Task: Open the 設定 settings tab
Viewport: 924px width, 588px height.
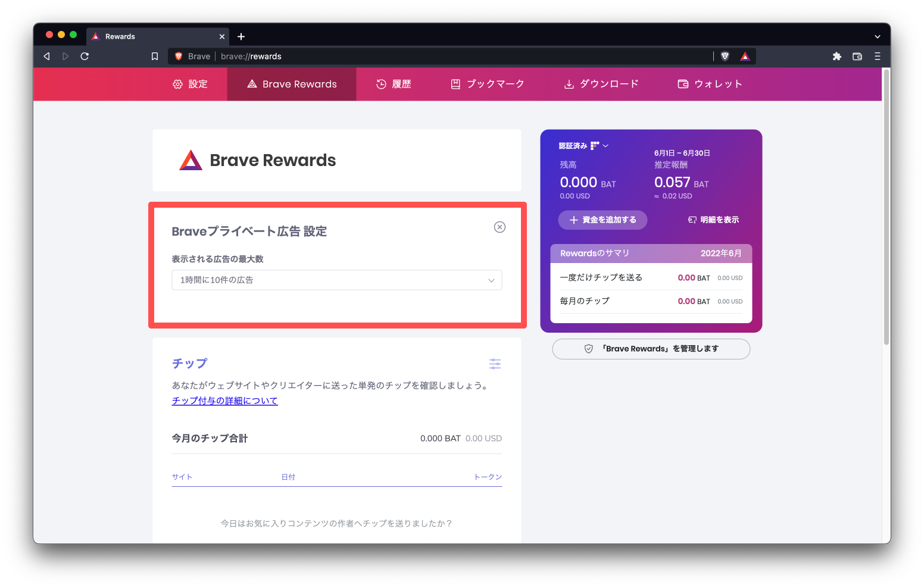Action: [190, 84]
